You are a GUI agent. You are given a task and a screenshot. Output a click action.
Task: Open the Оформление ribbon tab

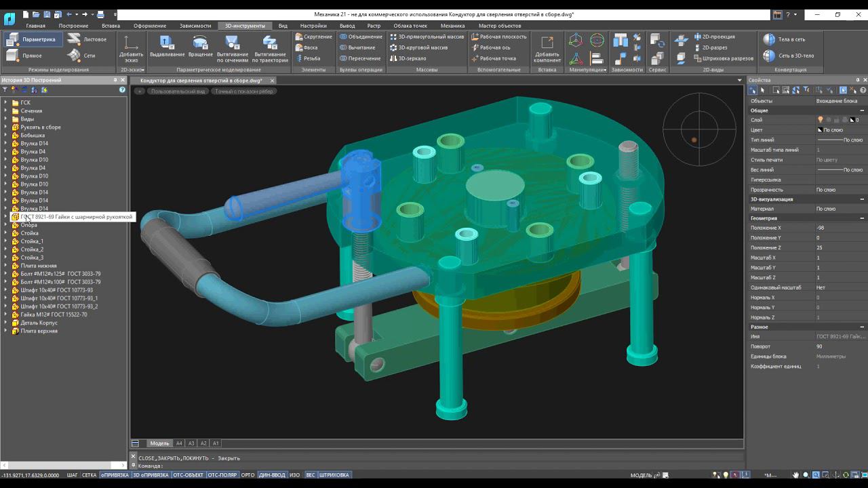point(150,26)
